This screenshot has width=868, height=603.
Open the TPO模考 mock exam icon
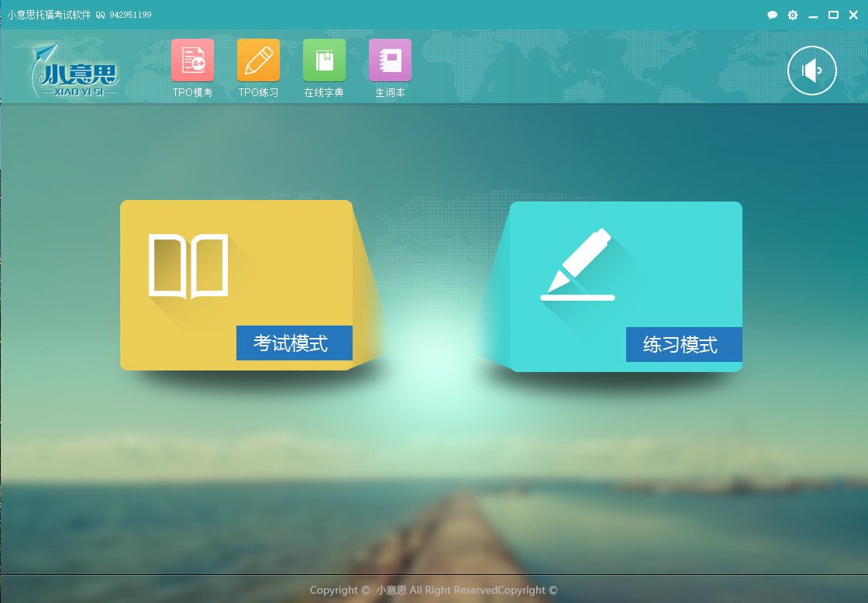(192, 60)
